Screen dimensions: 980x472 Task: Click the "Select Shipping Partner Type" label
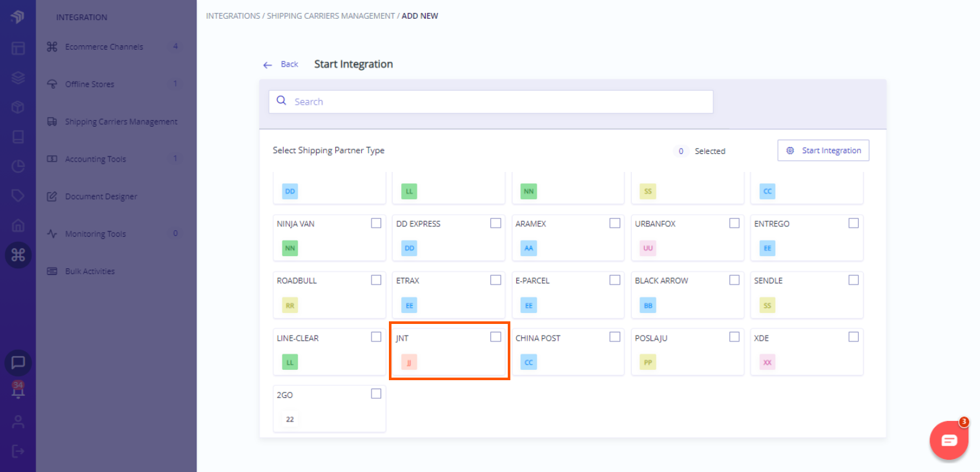pyautogui.click(x=329, y=151)
